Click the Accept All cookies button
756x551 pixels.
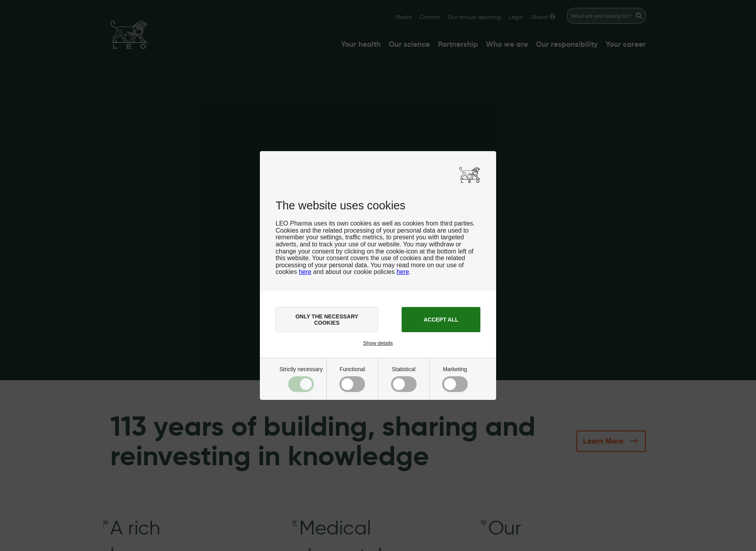point(441,319)
